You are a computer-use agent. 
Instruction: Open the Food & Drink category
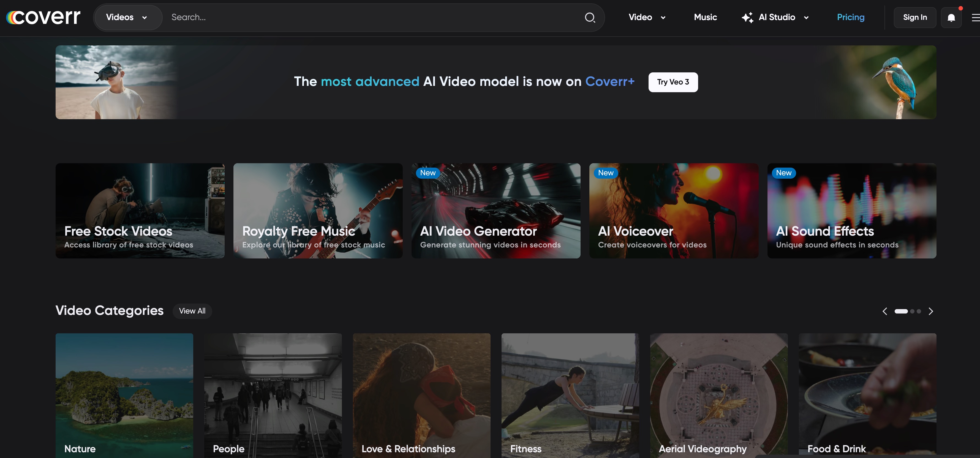point(867,396)
